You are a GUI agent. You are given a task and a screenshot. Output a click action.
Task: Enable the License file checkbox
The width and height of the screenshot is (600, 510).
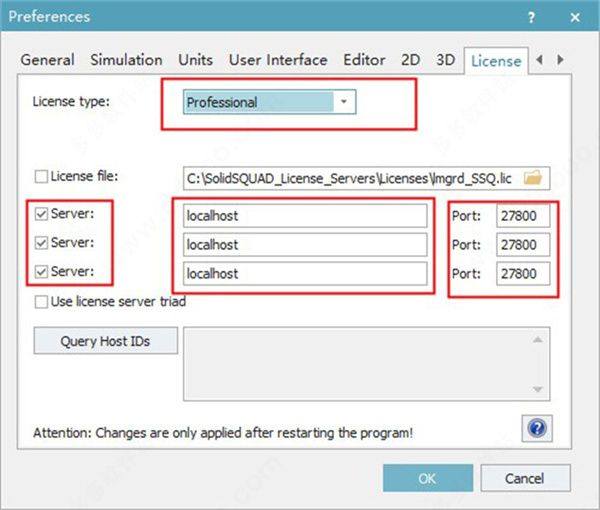41,176
